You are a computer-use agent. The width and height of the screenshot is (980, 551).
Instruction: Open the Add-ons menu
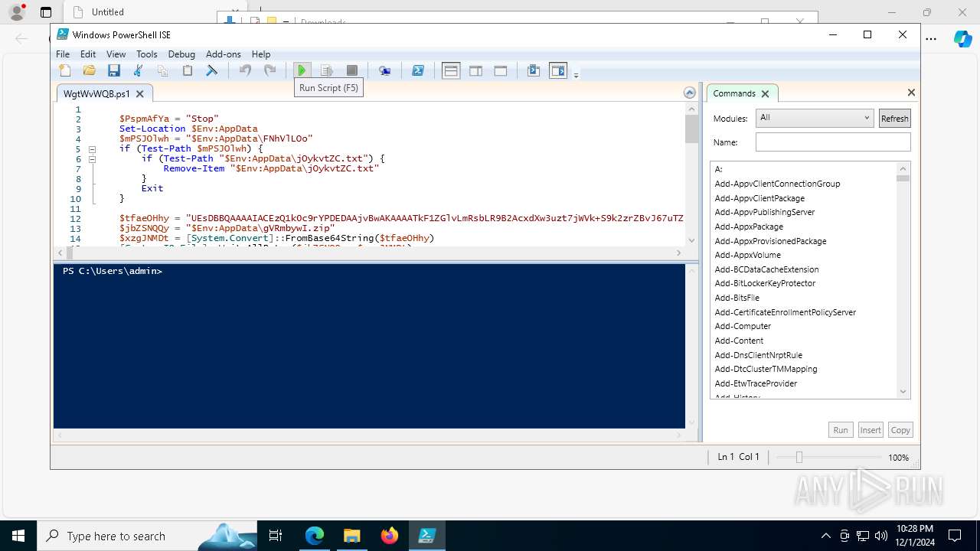tap(224, 54)
